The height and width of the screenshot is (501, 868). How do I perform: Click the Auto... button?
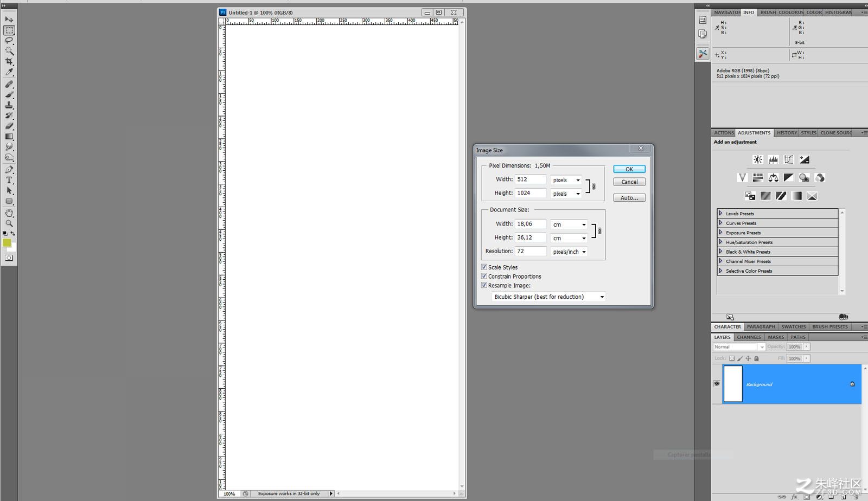click(629, 198)
